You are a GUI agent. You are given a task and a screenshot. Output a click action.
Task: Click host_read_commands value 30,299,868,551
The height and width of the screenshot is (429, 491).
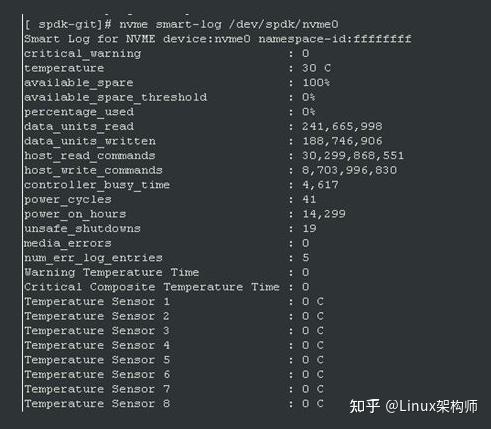click(x=353, y=156)
